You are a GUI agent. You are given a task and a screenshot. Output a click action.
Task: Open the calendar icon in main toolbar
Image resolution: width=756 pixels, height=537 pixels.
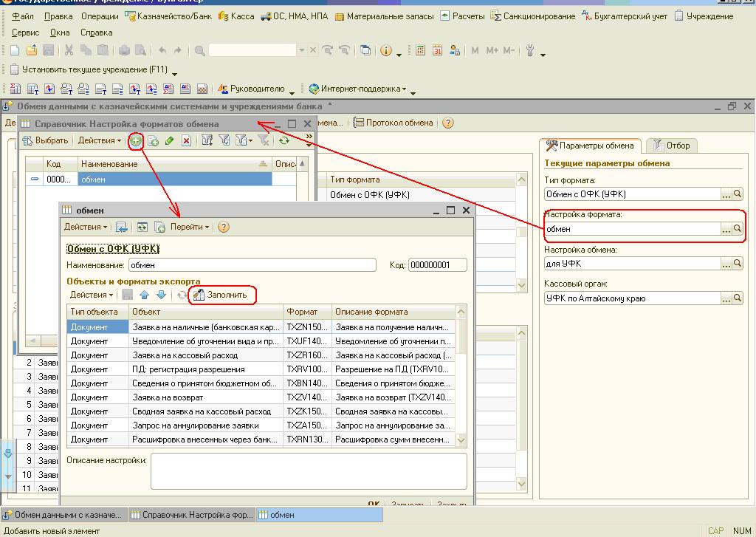pyautogui.click(x=437, y=50)
